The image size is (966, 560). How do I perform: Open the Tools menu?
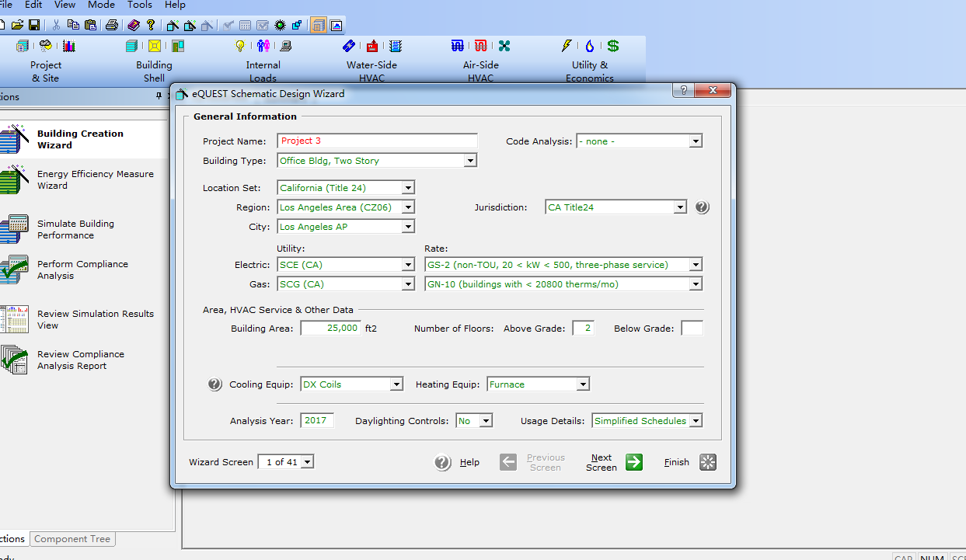click(x=140, y=5)
